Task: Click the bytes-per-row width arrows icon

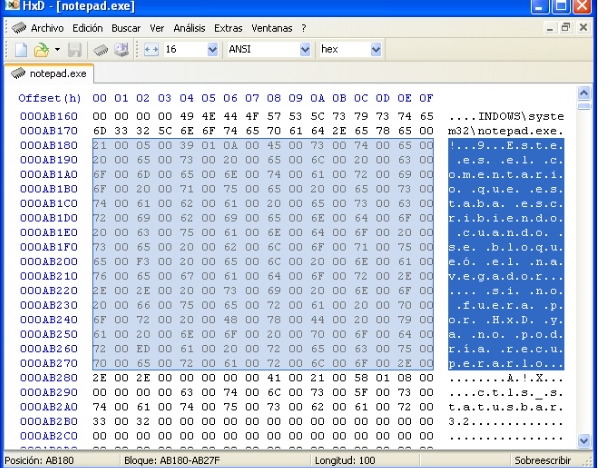Action: point(151,50)
